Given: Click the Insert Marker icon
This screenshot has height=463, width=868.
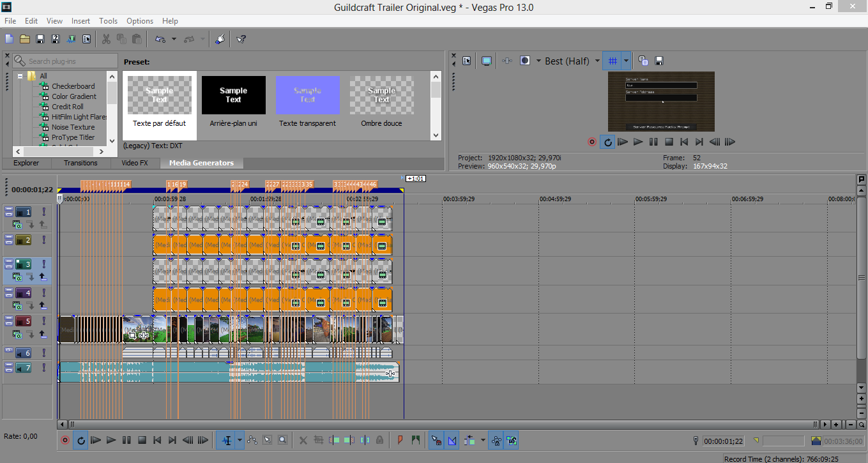Looking at the screenshot, I should 400,440.
